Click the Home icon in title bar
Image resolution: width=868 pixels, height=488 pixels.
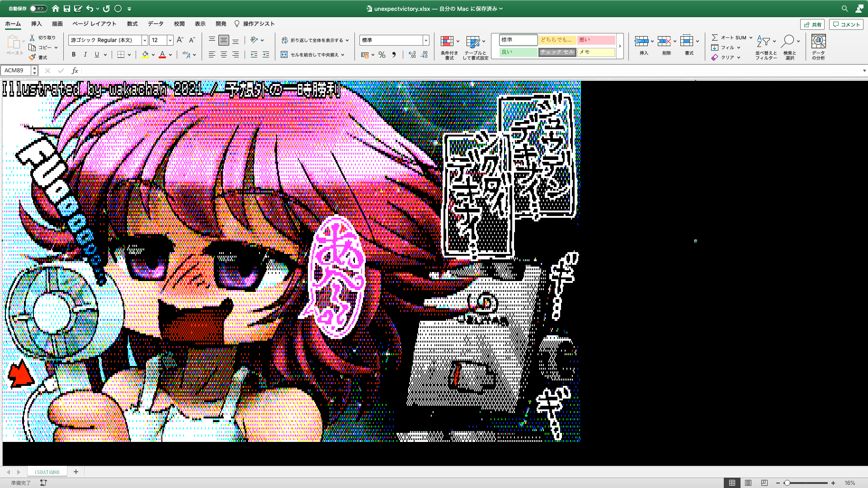pyautogui.click(x=55, y=9)
